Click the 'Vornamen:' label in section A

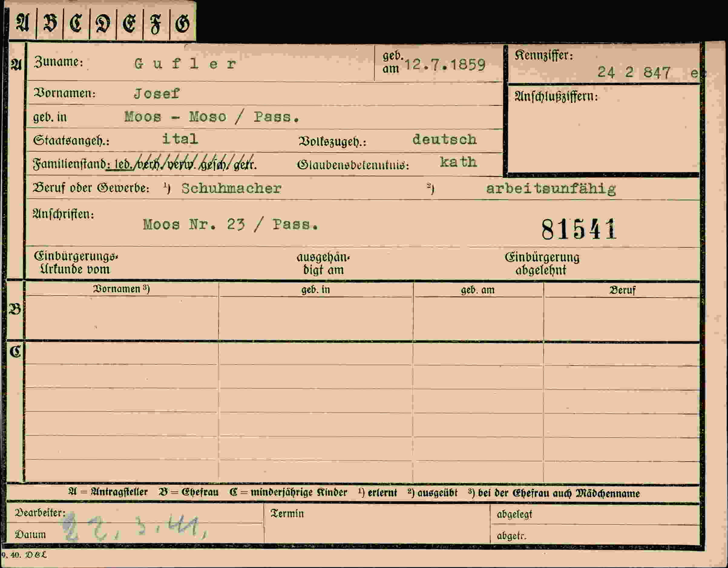65,93
